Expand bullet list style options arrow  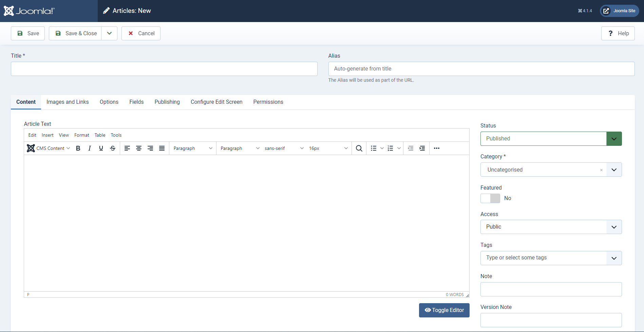[382, 148]
